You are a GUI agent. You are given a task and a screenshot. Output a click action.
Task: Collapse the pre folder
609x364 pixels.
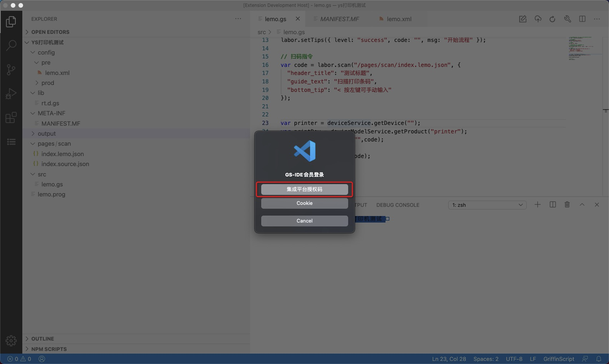136,62
